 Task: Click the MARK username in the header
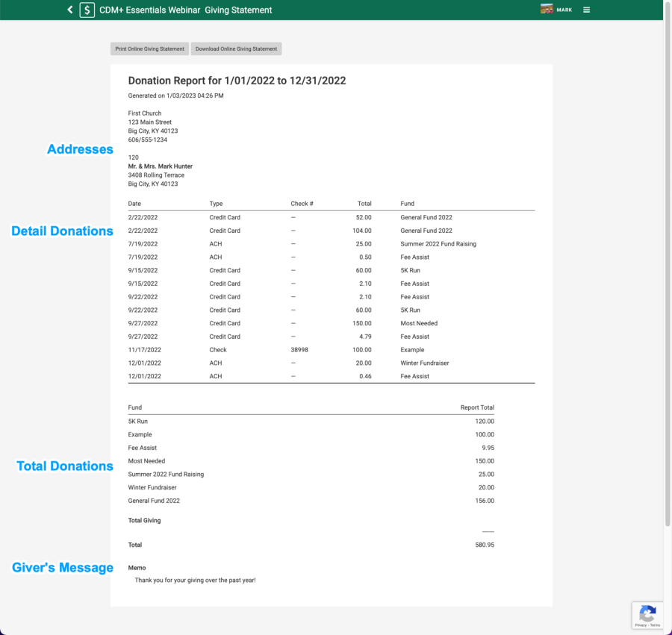[x=564, y=10]
